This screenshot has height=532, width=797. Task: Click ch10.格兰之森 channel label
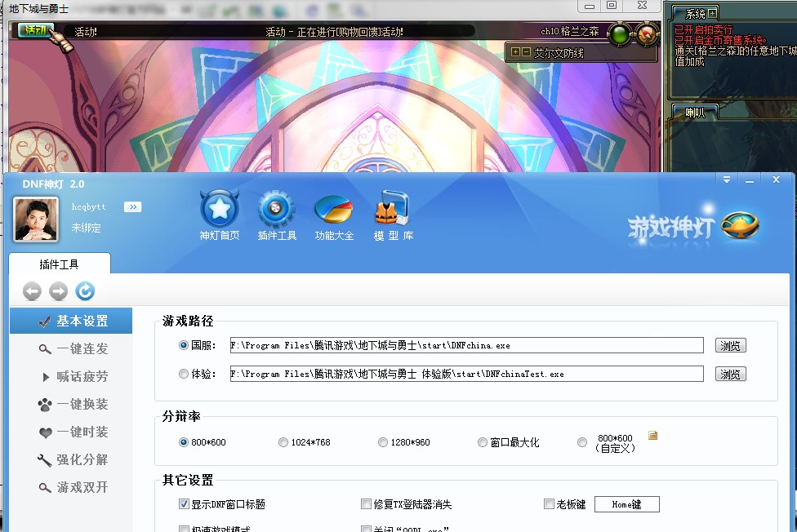click(x=570, y=31)
